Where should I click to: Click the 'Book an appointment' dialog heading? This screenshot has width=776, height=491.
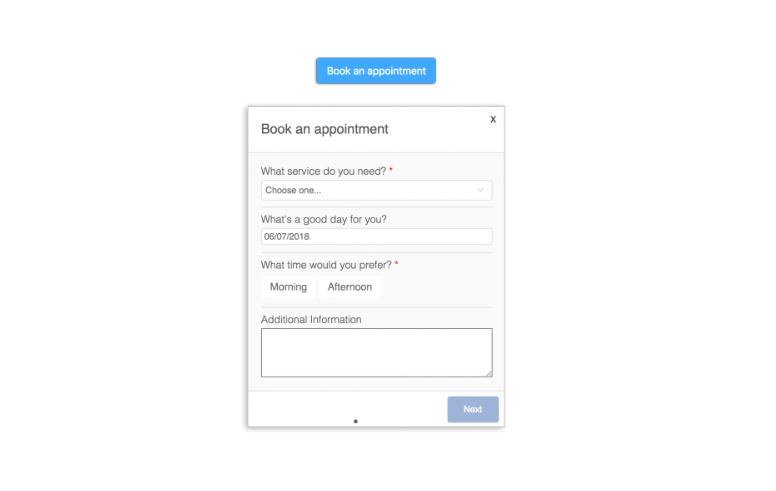click(324, 129)
